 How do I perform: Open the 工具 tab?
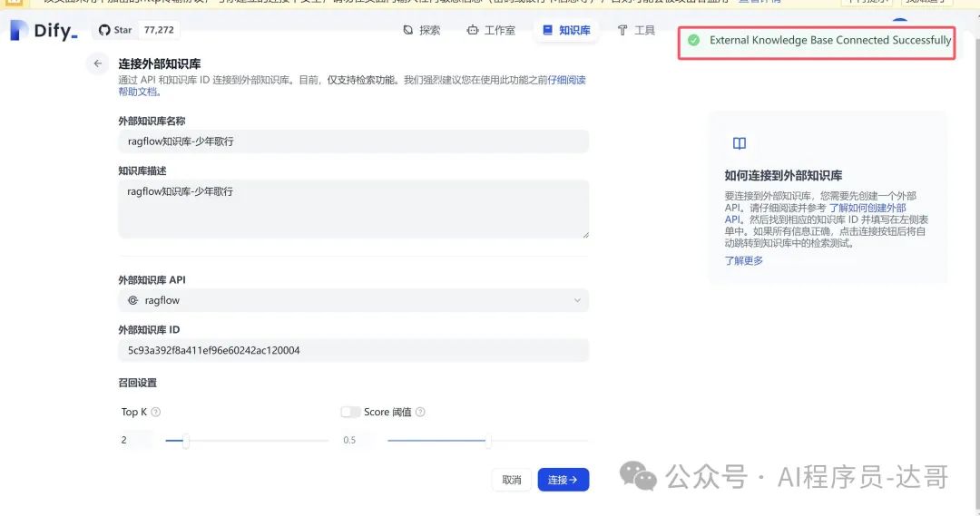[x=636, y=30]
